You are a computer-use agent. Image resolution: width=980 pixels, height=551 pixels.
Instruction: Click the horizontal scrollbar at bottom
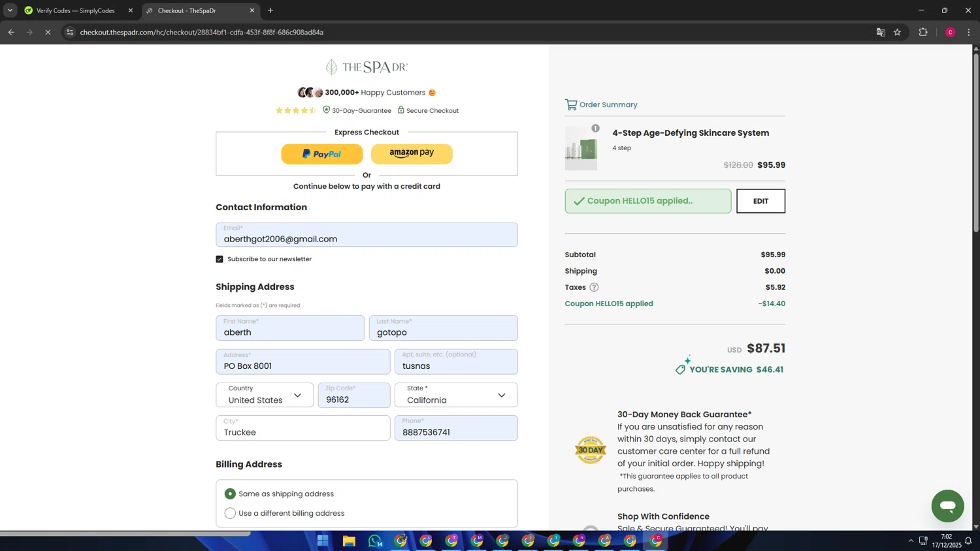pyautogui.click(x=125, y=533)
